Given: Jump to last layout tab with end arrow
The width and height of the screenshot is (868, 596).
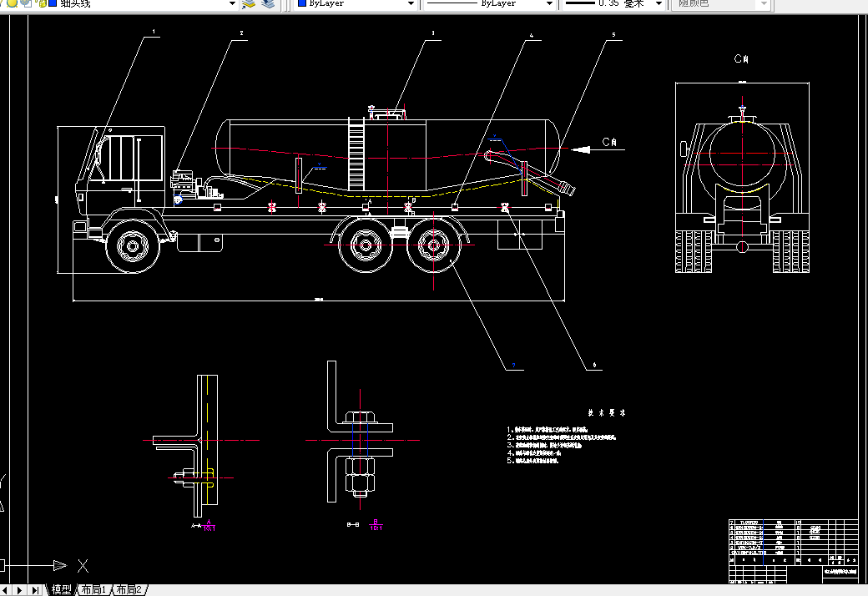Looking at the screenshot, I should pos(35,590).
